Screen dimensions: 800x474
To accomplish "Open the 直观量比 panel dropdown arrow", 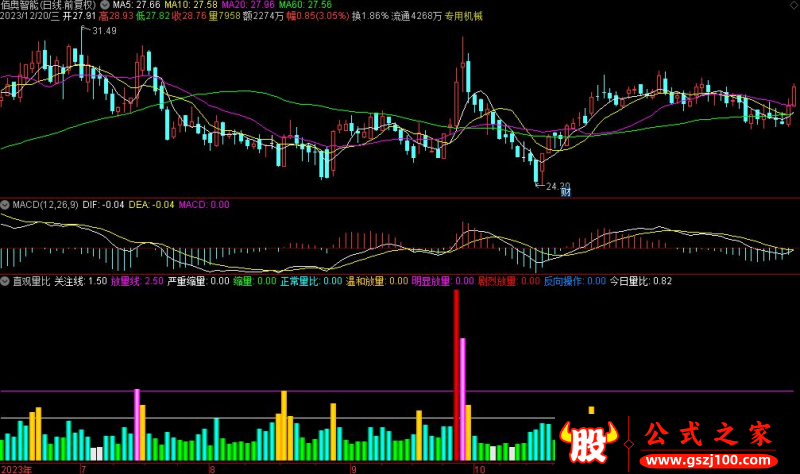I will 5,281.
